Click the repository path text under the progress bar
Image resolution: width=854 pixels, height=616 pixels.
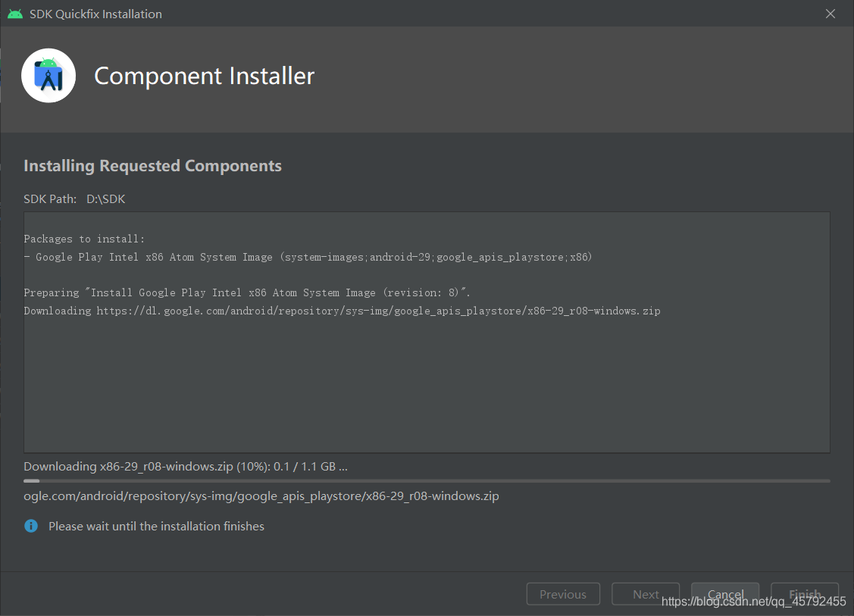(261, 496)
